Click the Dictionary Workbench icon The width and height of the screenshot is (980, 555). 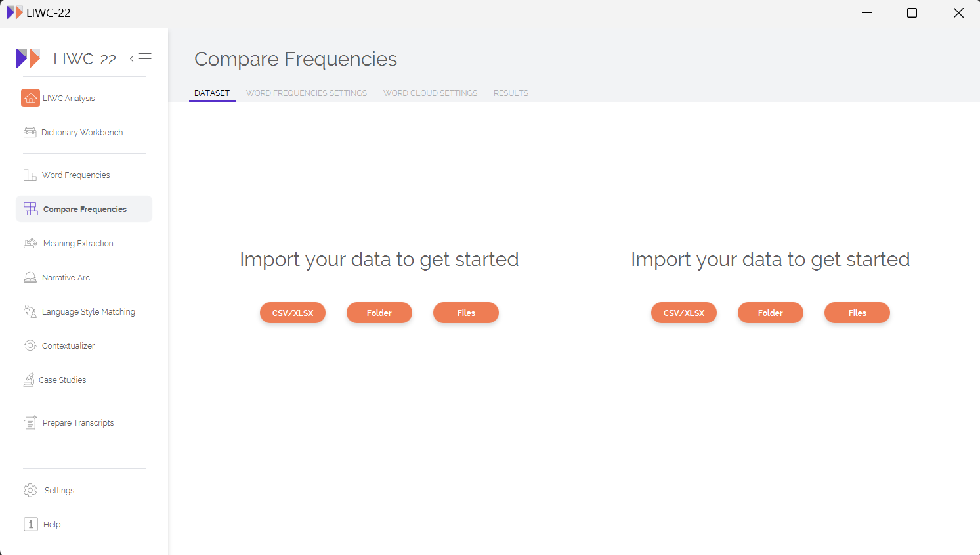coord(30,132)
